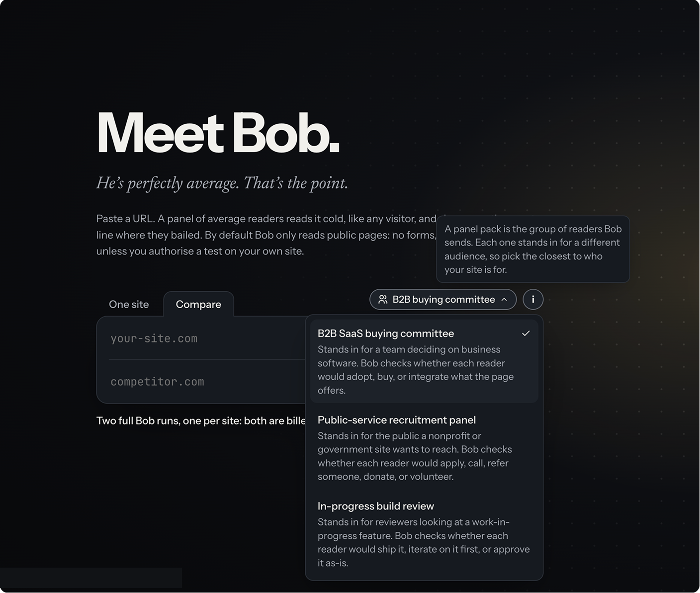Click the Paste a URL intro paragraph

click(266, 235)
